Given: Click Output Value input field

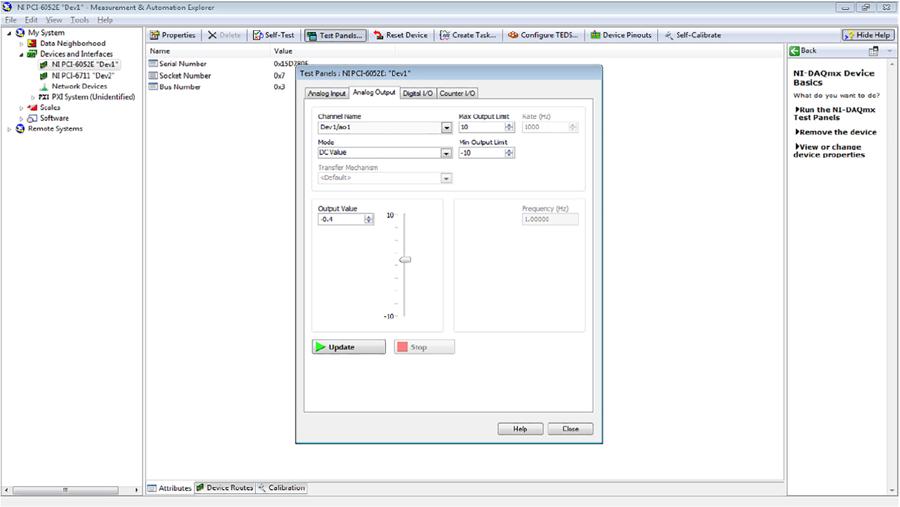Looking at the screenshot, I should [x=341, y=219].
